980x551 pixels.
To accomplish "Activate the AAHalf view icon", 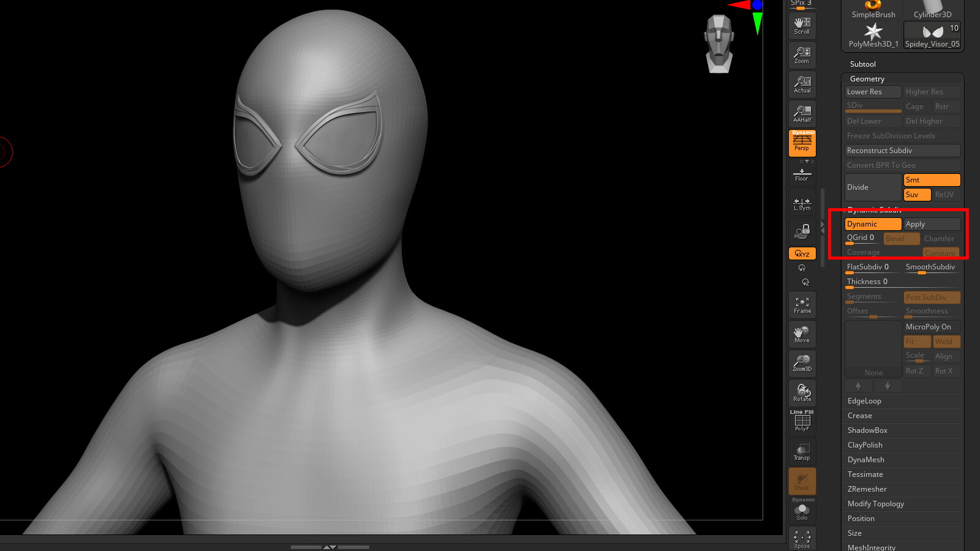I will tap(802, 114).
